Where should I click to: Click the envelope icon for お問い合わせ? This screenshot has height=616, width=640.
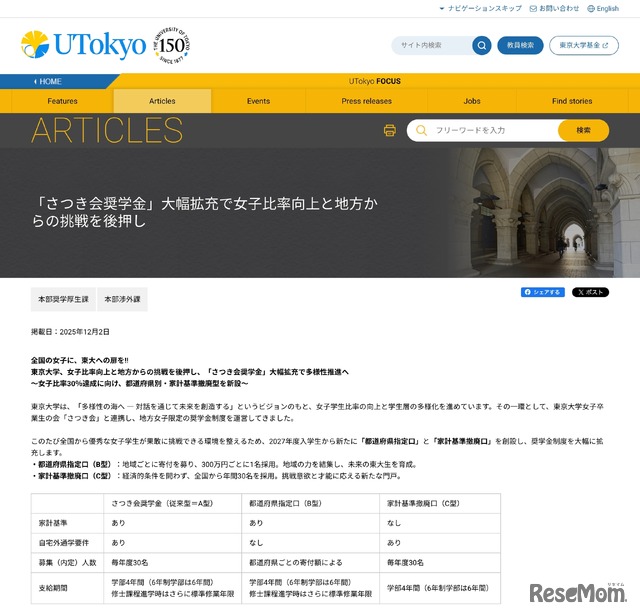pos(533,9)
